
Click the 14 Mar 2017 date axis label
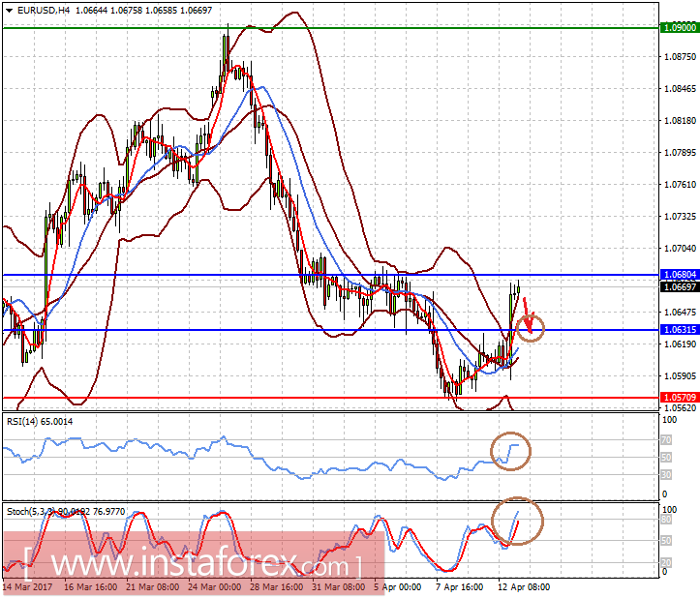click(x=27, y=586)
